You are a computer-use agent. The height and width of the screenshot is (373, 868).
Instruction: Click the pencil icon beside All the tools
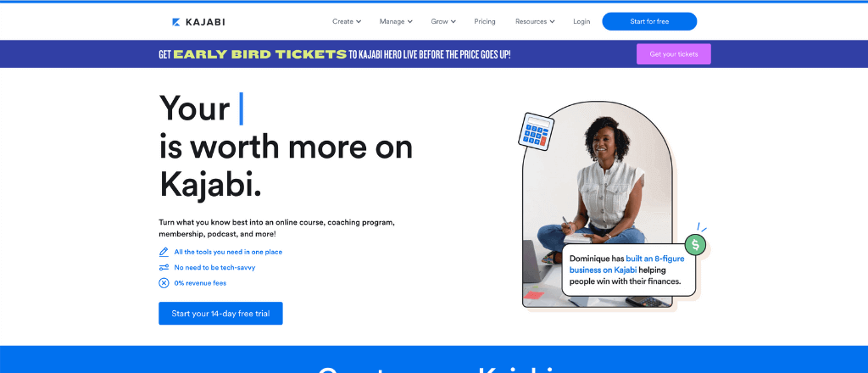click(164, 252)
